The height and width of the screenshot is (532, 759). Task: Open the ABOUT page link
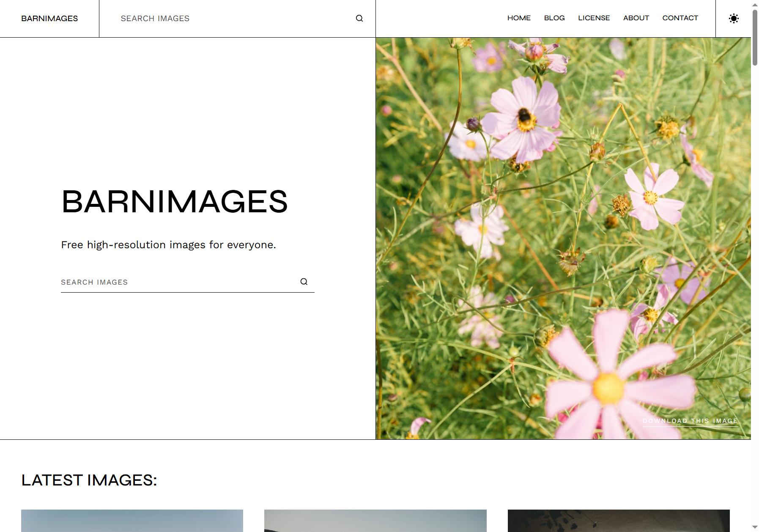point(636,18)
